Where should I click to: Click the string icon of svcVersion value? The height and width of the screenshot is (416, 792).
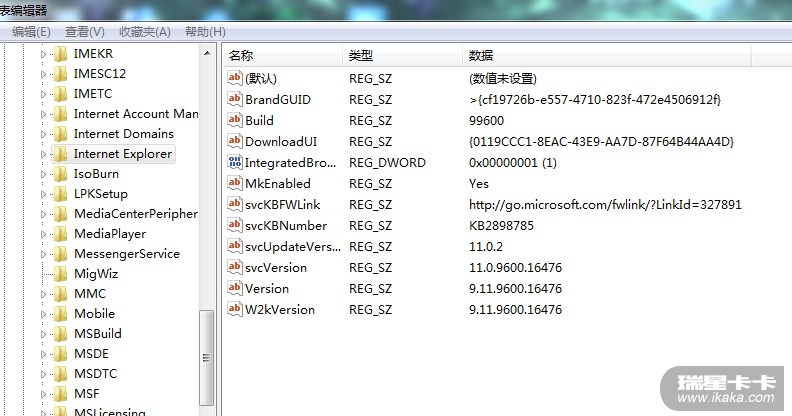234,267
